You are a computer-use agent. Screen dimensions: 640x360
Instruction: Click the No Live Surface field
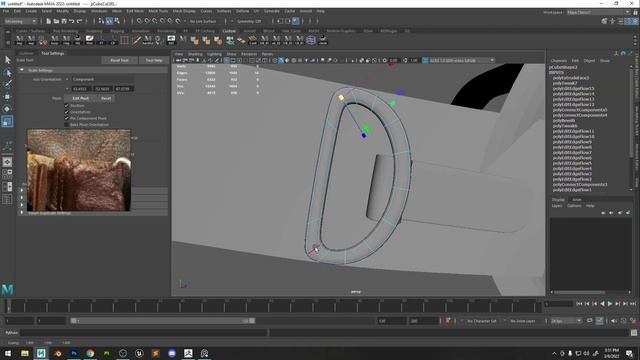tap(203, 21)
